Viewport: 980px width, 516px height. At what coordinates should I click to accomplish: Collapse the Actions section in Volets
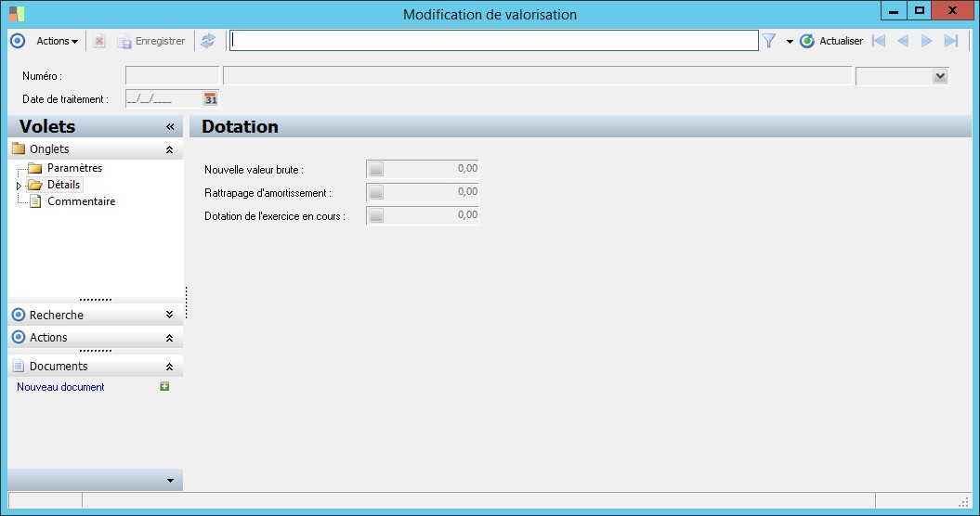[x=169, y=338]
